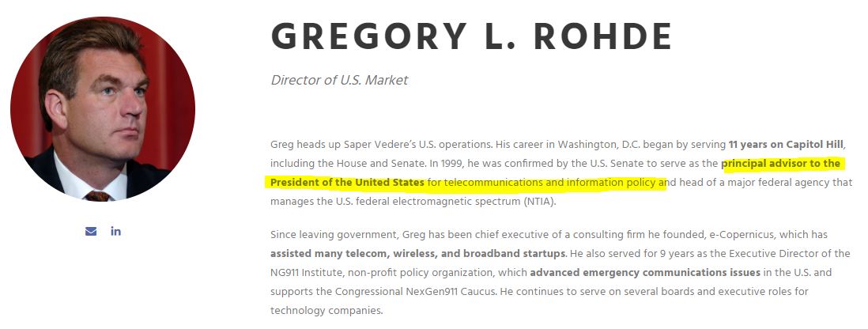Click the (NTIA) abbreviation
Screen dimensions: 868x329
tap(539, 201)
